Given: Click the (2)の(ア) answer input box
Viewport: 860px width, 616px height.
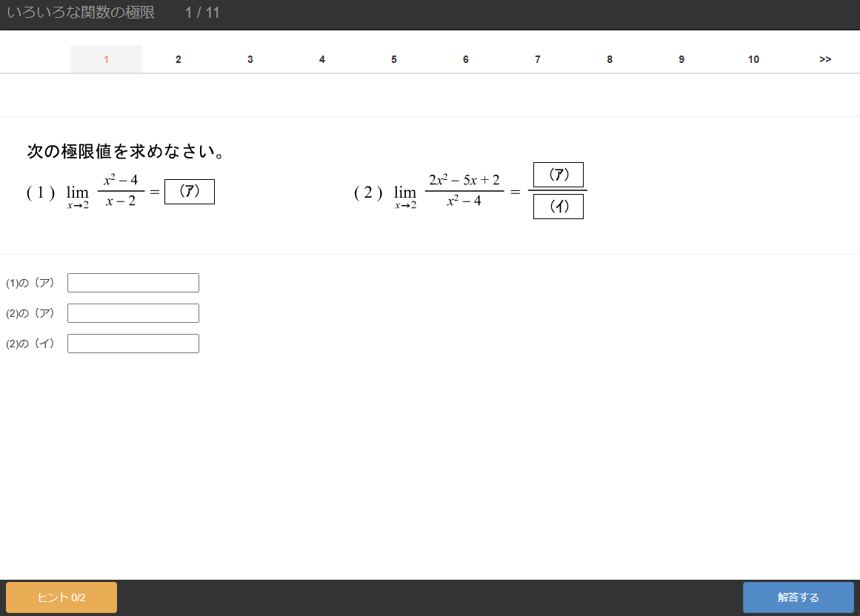Looking at the screenshot, I should [133, 313].
